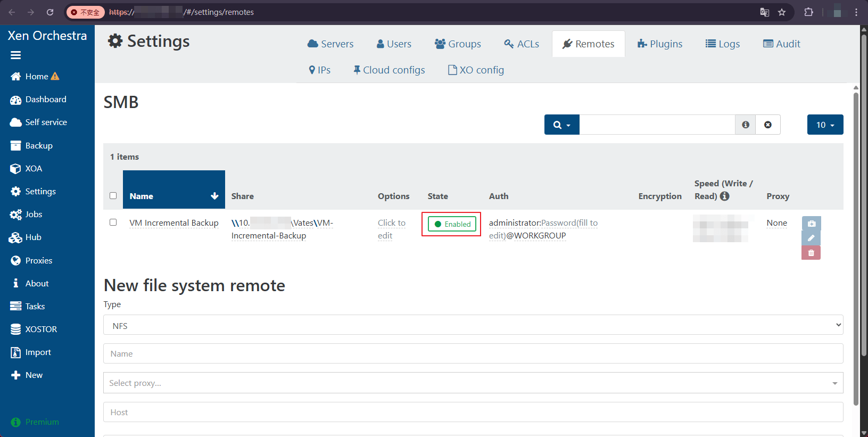868x437 pixels.
Task: Sort by Name column
Action: point(174,189)
